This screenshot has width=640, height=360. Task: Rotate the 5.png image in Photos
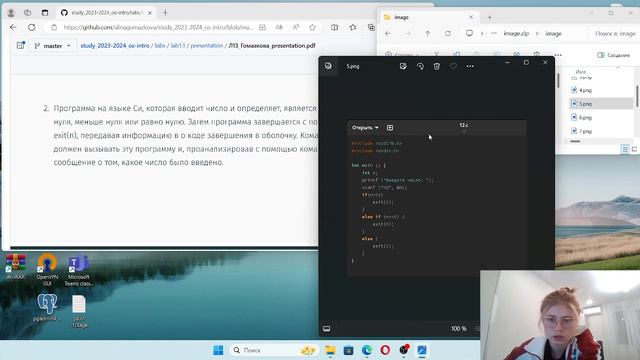click(x=420, y=66)
